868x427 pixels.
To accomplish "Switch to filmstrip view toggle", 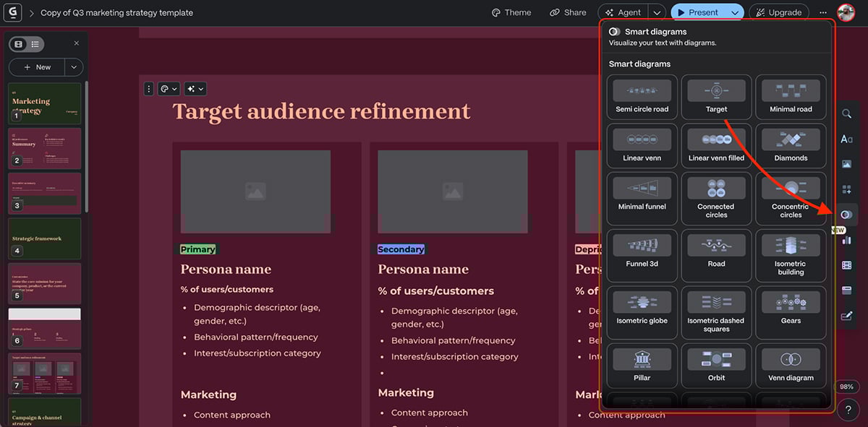I will coord(19,44).
